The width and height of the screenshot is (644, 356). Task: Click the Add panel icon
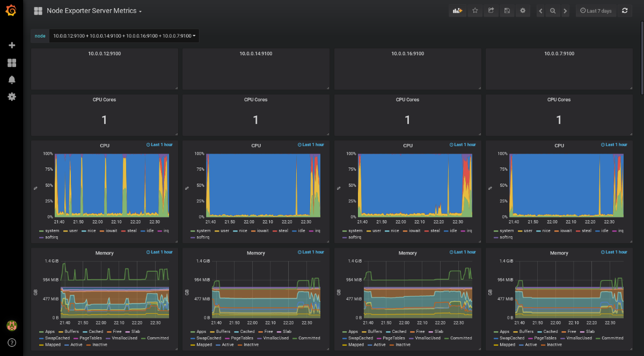[457, 11]
